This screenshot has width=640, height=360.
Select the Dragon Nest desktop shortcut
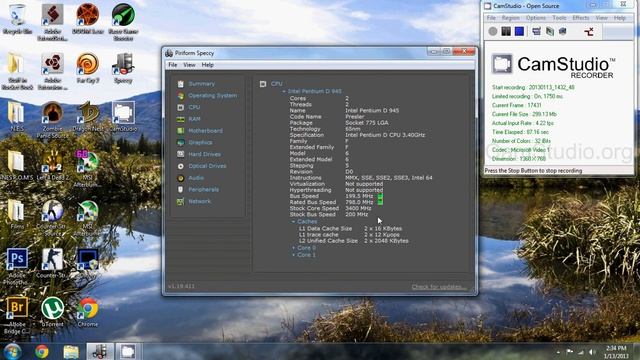[x=87, y=116]
